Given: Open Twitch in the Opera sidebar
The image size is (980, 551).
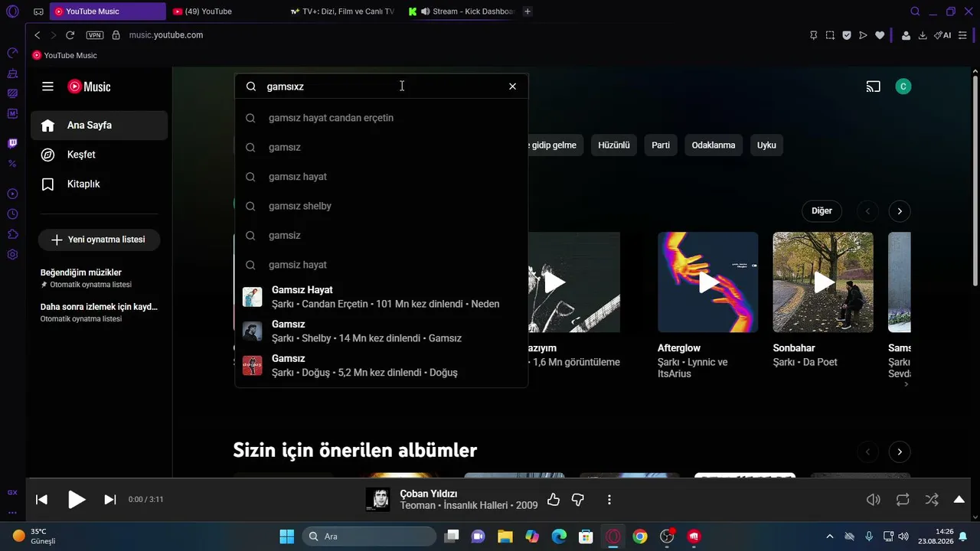Looking at the screenshot, I should point(12,143).
